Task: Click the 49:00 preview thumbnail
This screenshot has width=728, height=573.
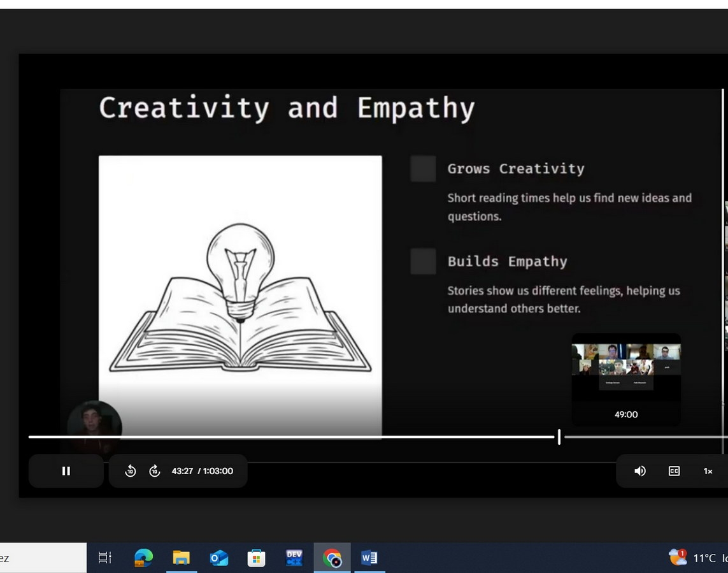Action: coord(625,379)
